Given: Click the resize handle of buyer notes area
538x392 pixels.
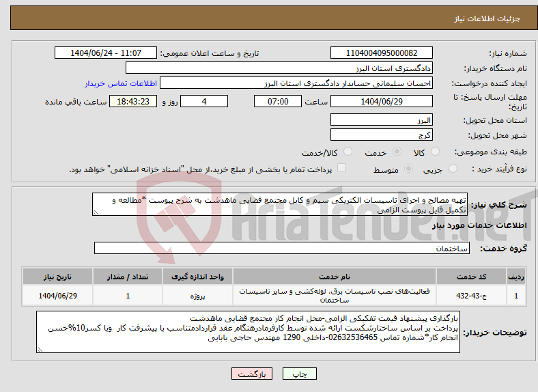Looking at the screenshot, I should pos(40,350).
